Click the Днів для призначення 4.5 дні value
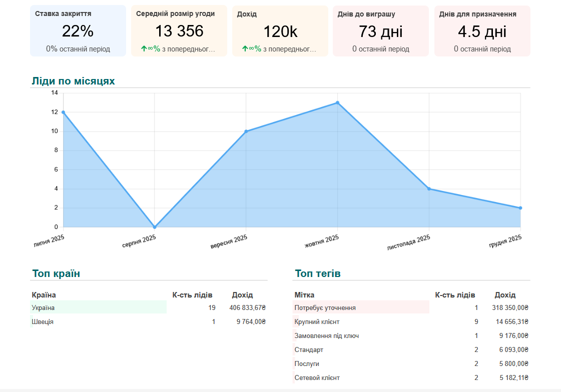561x392 pixels. [x=482, y=32]
